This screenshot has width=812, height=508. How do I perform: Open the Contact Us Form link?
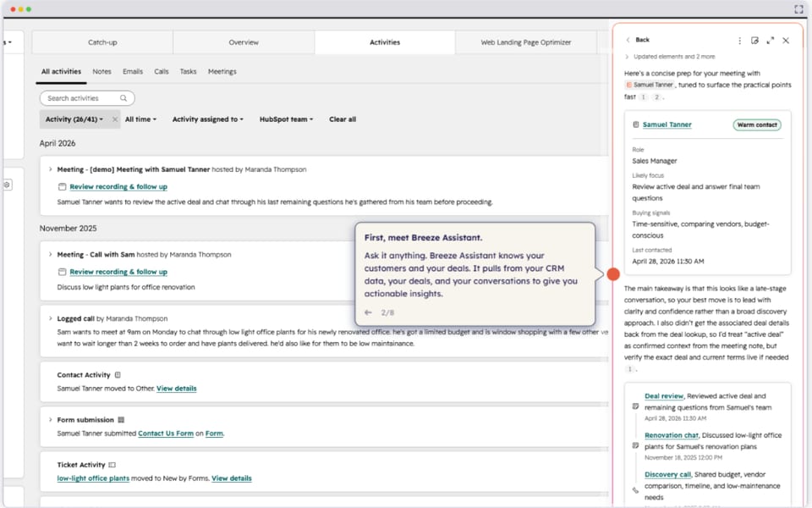click(166, 433)
